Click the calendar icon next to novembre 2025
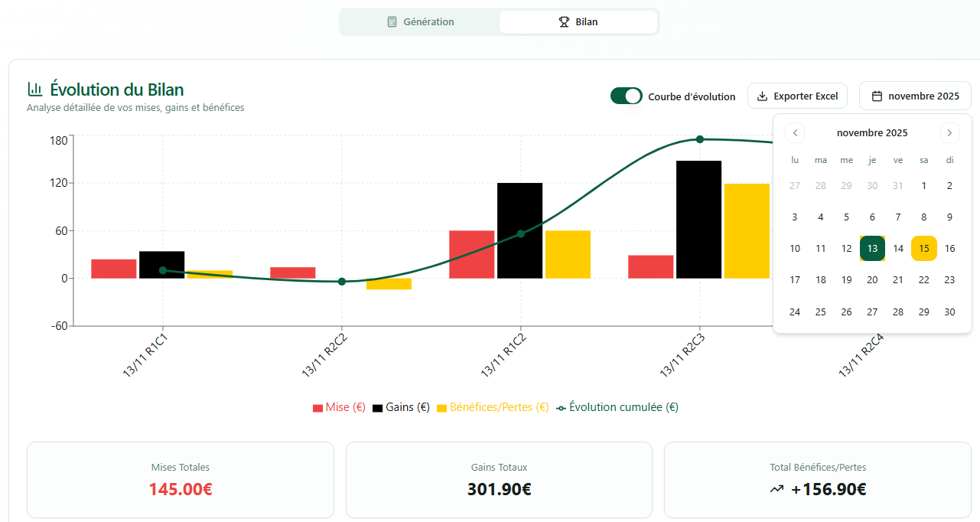 tap(877, 96)
